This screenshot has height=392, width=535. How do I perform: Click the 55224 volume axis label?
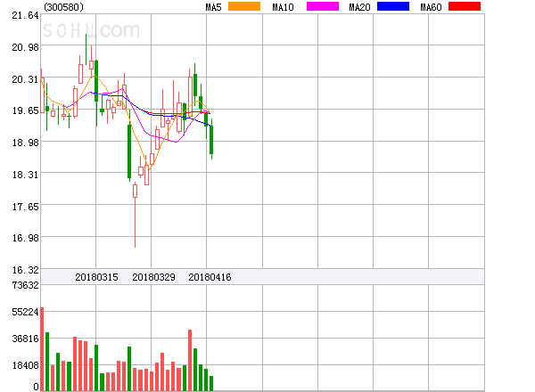point(25,312)
